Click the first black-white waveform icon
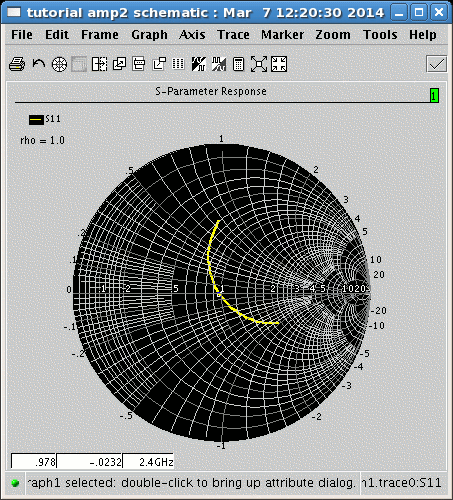The width and height of the screenshot is (453, 500). coord(199,64)
